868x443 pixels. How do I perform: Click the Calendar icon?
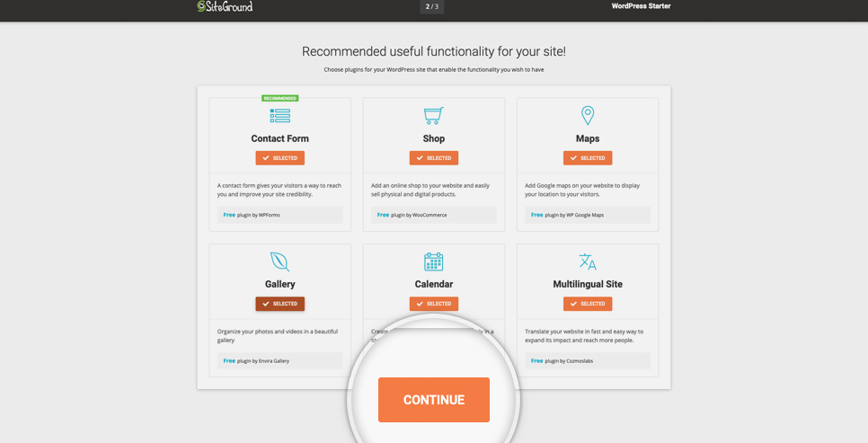tap(433, 261)
